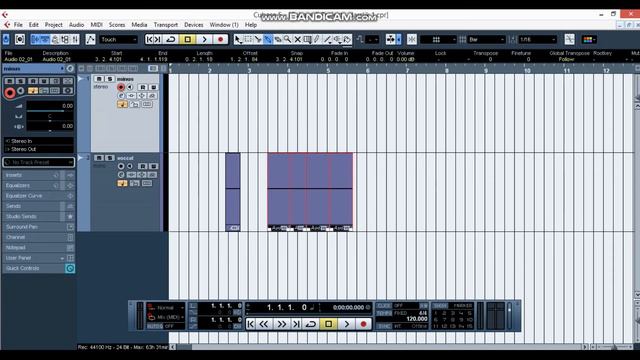Toggle monitor on minus track
The image size is (640, 360).
pos(130,87)
